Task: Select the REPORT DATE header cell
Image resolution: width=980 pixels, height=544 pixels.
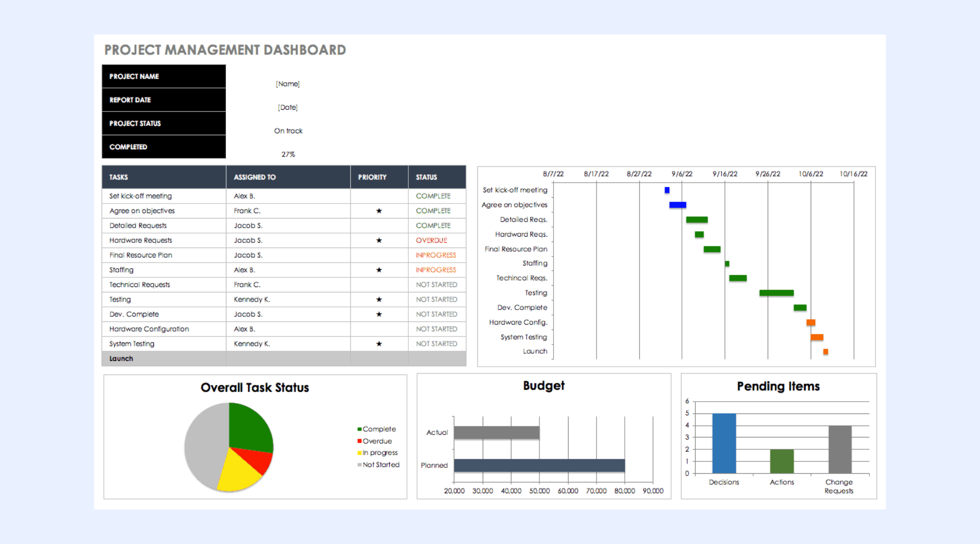Action: coord(164,100)
